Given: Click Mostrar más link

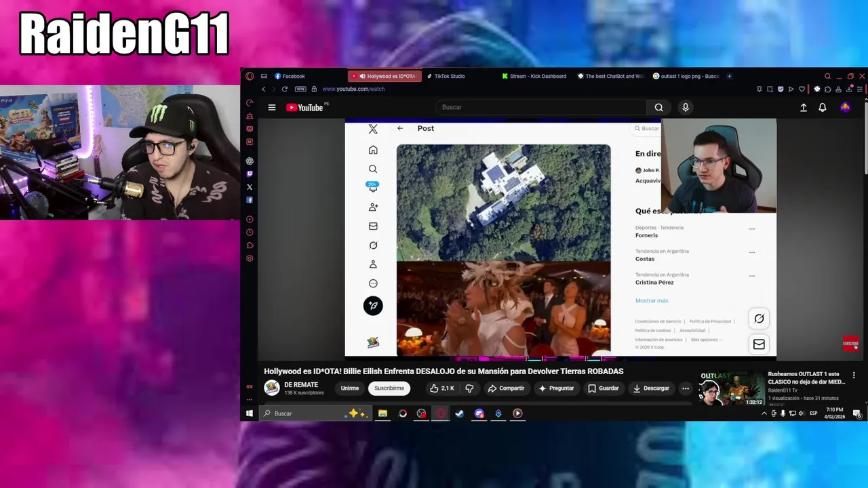Looking at the screenshot, I should coord(652,300).
